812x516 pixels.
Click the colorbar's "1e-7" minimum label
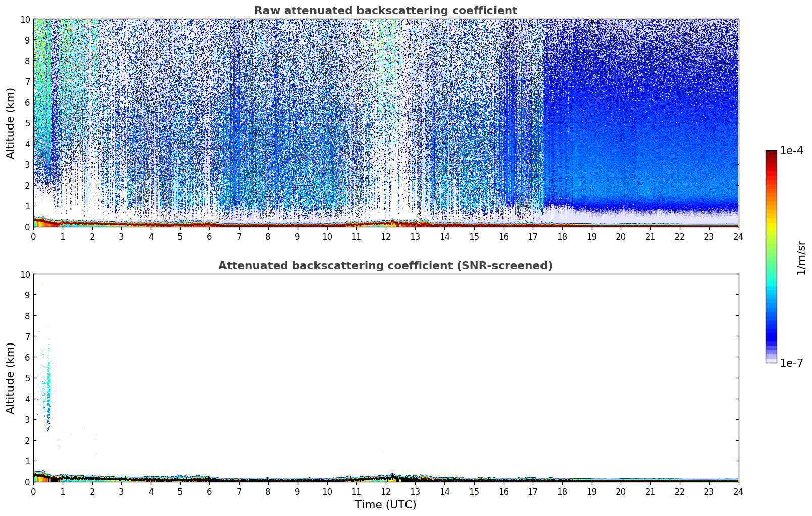791,363
